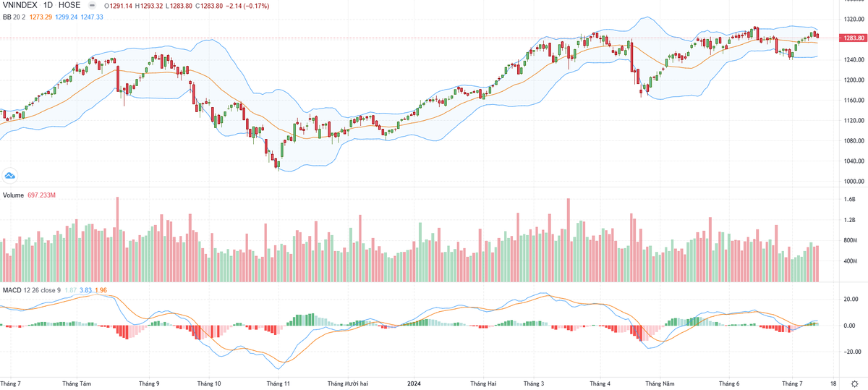Screen dimensions: 868x390
Task: Open chart settings gear icon
Action: [x=854, y=383]
